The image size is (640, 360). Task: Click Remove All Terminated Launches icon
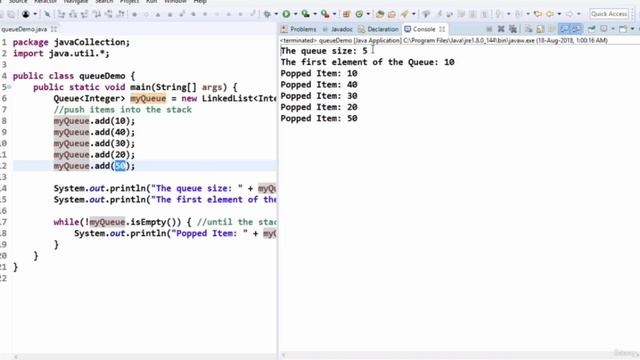513,29
